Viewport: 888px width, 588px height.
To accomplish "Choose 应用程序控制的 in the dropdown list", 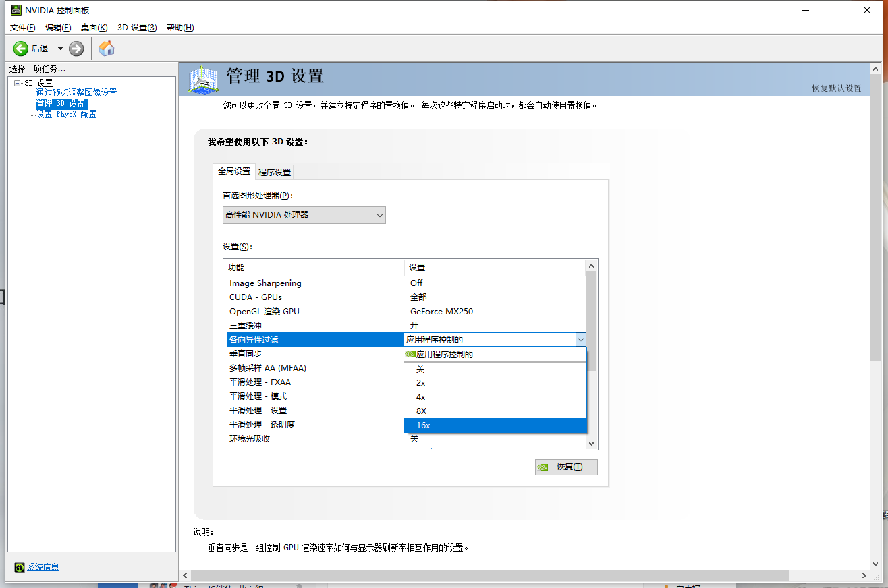I will click(x=495, y=354).
